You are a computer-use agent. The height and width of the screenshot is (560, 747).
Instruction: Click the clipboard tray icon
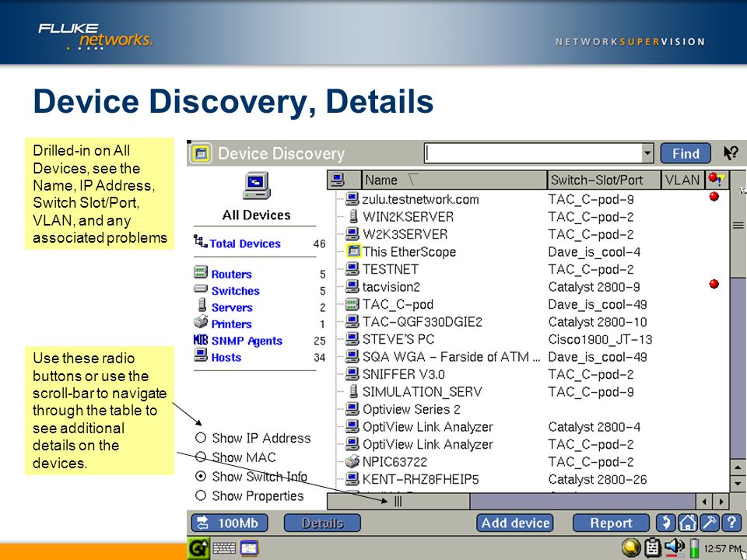pyautogui.click(x=652, y=548)
